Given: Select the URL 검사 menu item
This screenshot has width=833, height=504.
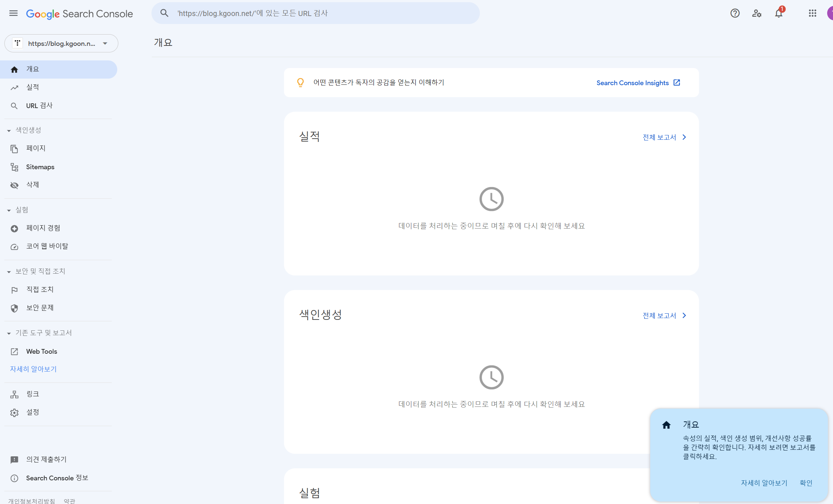Looking at the screenshot, I should (39, 106).
